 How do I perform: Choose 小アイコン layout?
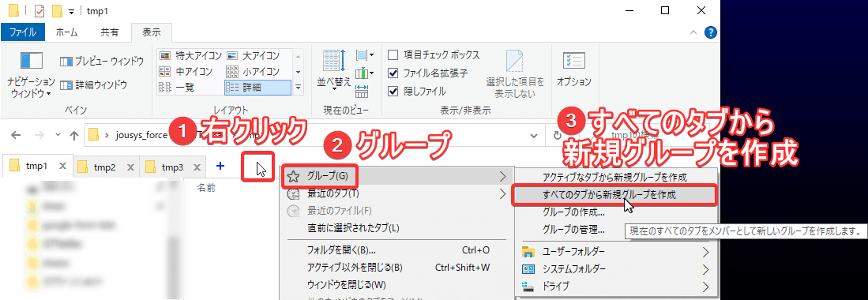253,71
